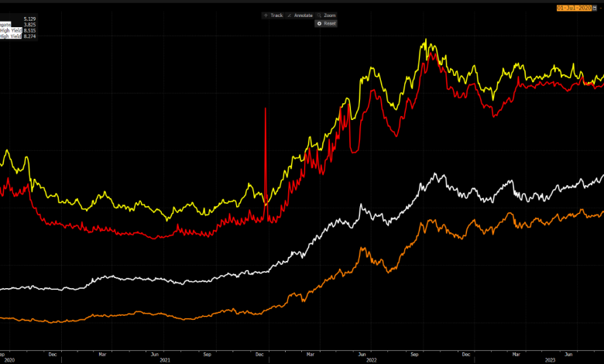Click the Mar label in the 2023 section
Viewport: 604px width, 364px height.
tap(516, 354)
